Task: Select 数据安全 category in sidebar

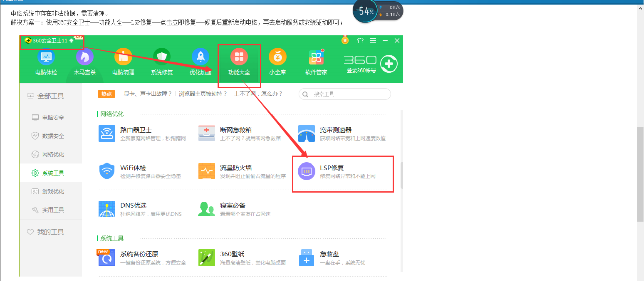Action: 51,136
